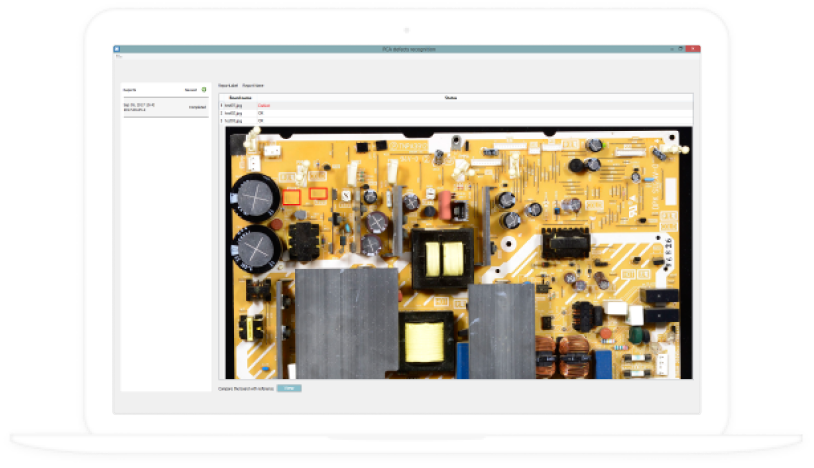Click the right red defect box on the board
814x468 pixels.
click(x=317, y=193)
